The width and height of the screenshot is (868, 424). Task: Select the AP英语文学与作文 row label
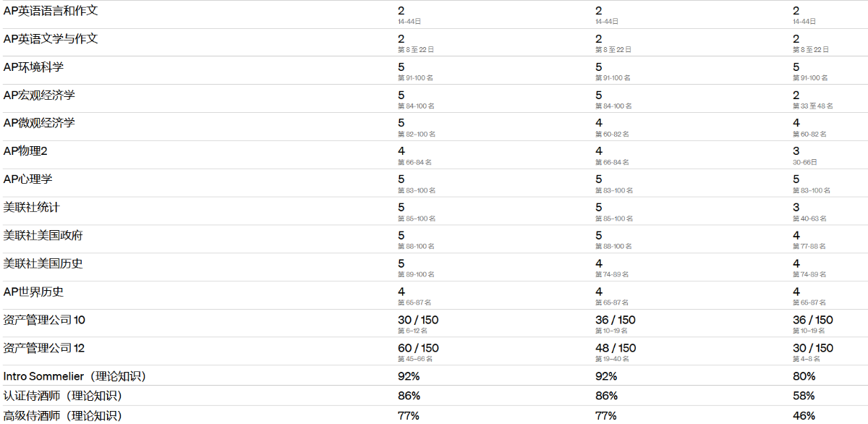coord(51,39)
